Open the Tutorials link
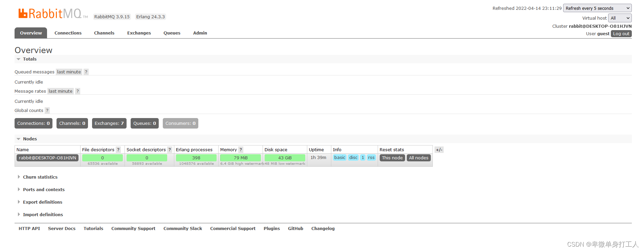 click(x=93, y=228)
